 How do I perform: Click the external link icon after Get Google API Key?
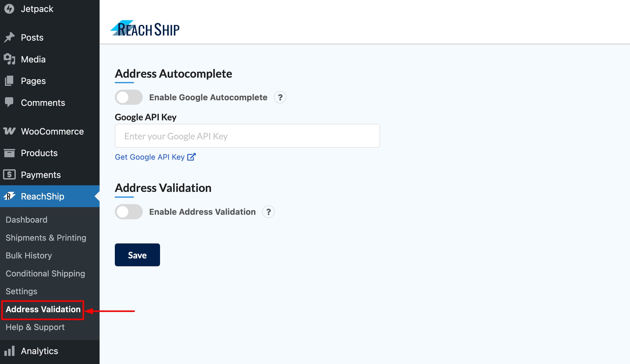click(x=192, y=157)
